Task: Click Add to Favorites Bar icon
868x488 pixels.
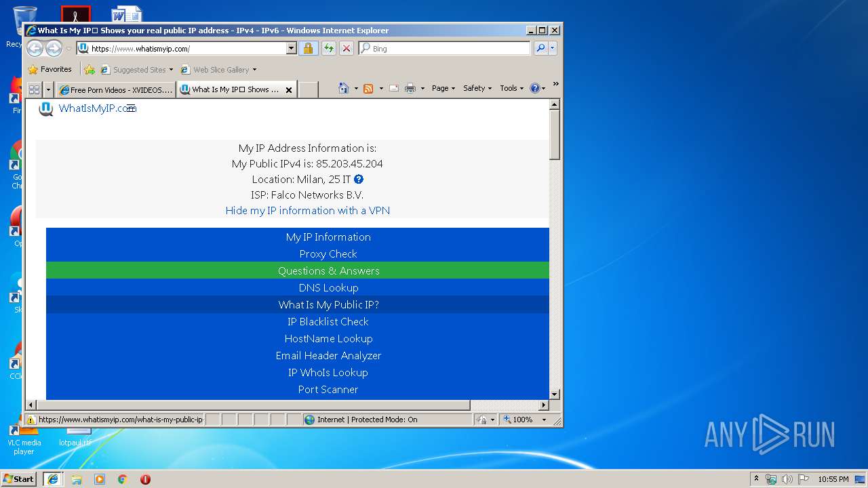Action: click(x=90, y=69)
